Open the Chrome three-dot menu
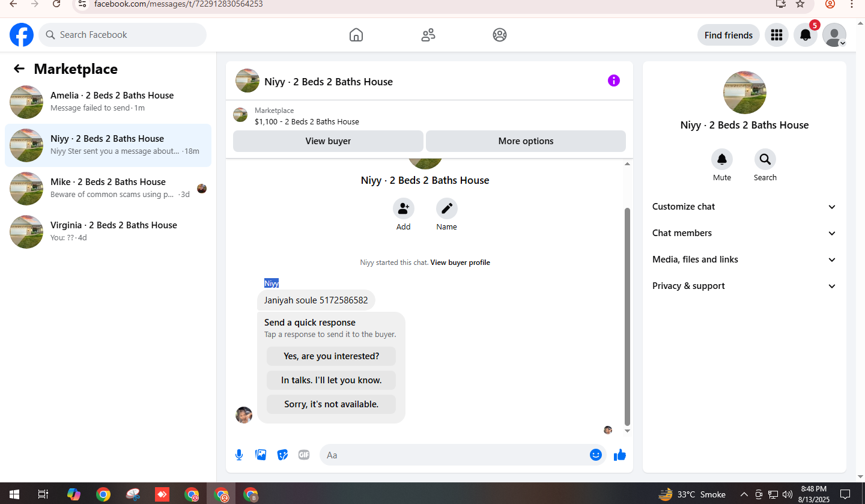Image resolution: width=865 pixels, height=504 pixels. point(852,4)
